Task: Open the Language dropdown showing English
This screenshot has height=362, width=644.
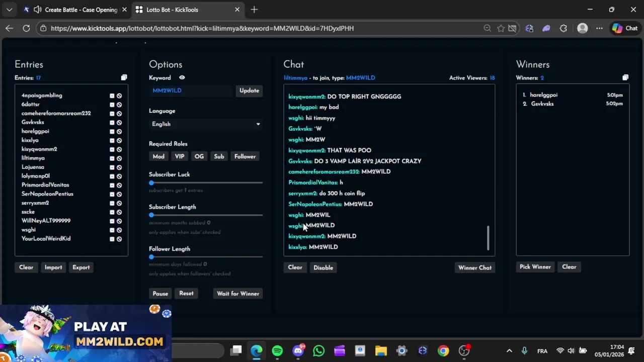Action: [x=206, y=124]
